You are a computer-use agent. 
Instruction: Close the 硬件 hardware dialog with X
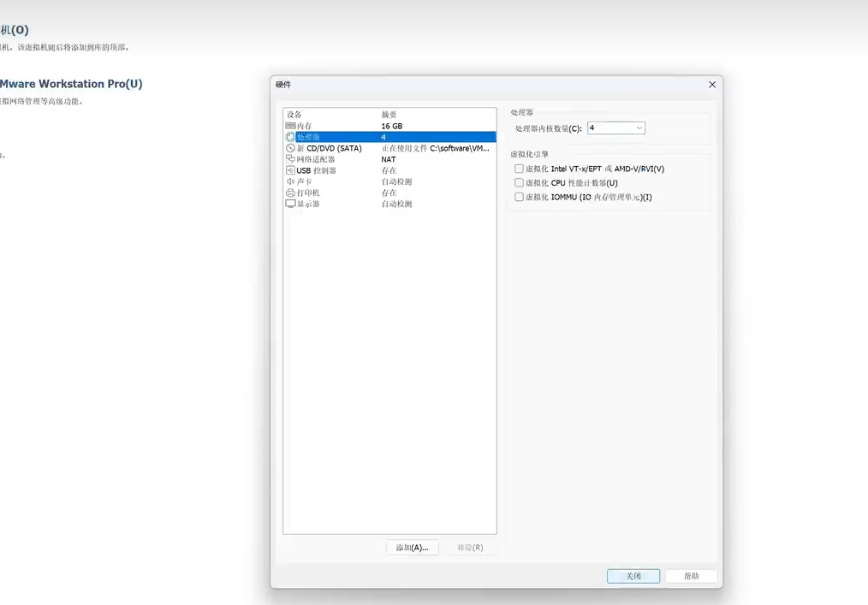[712, 85]
